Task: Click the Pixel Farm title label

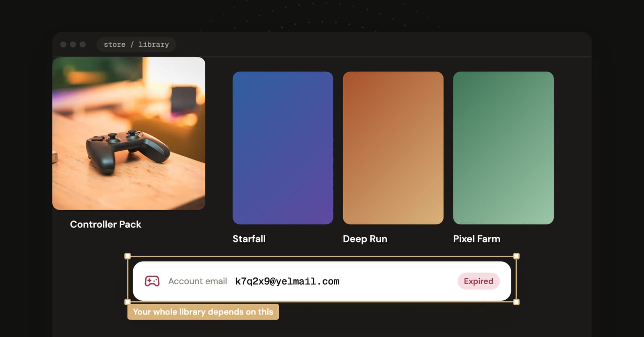Action: tap(477, 239)
